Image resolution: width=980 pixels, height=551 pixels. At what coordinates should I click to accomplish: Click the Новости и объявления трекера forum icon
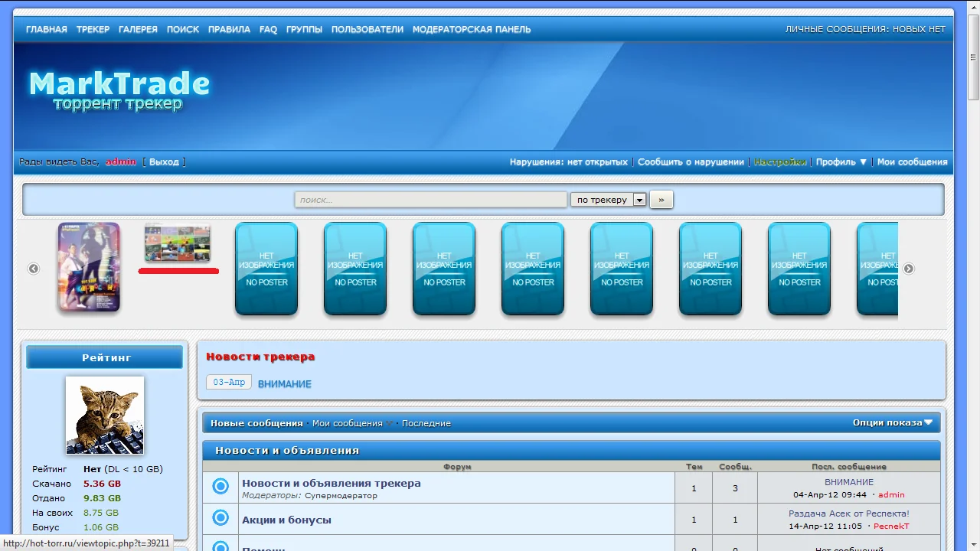pos(220,486)
